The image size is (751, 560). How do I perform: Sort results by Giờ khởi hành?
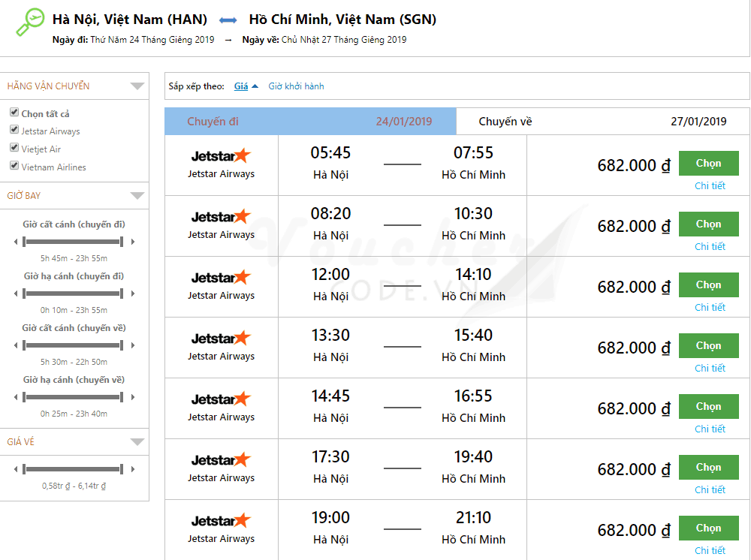tap(296, 86)
